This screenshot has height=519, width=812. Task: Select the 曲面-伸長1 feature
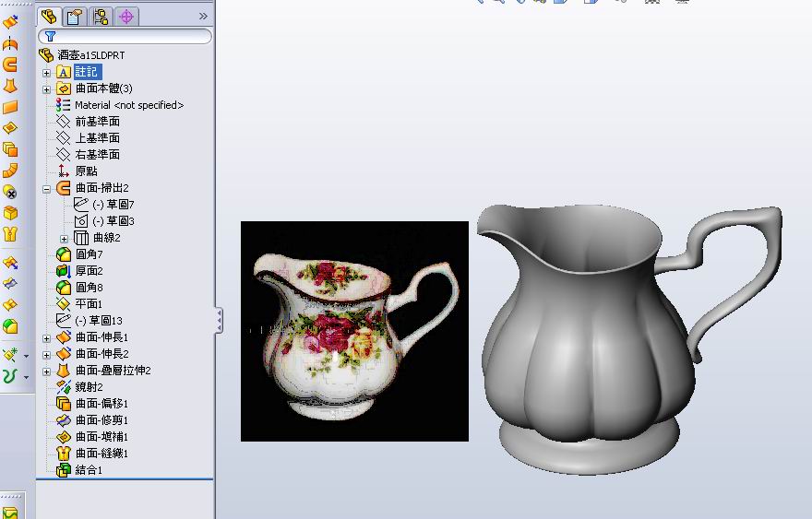click(101, 337)
